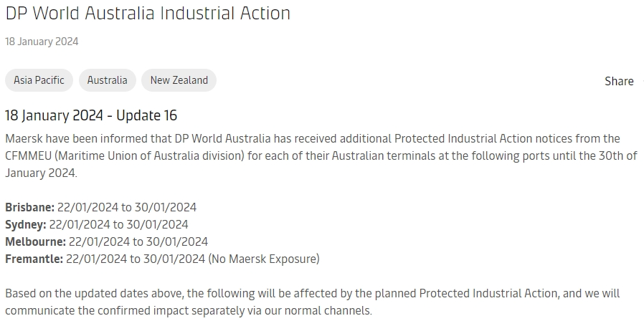
Task: Click the Brisbane date range text
Action: click(127, 207)
